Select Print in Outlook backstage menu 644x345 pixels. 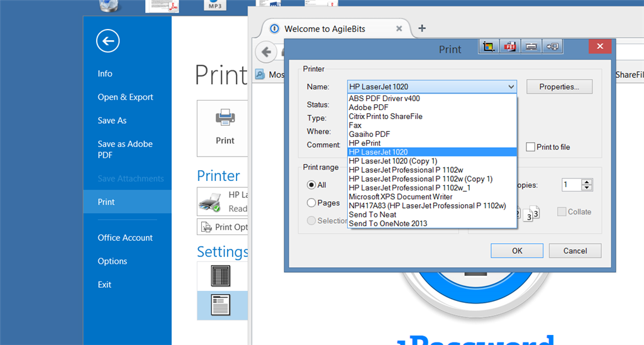click(127, 202)
